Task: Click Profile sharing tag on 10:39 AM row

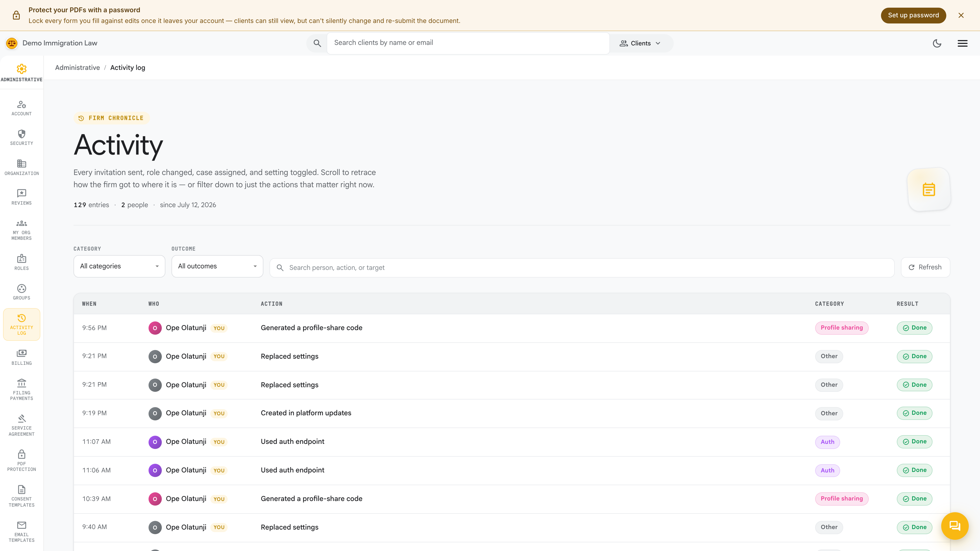Action: [x=841, y=498]
